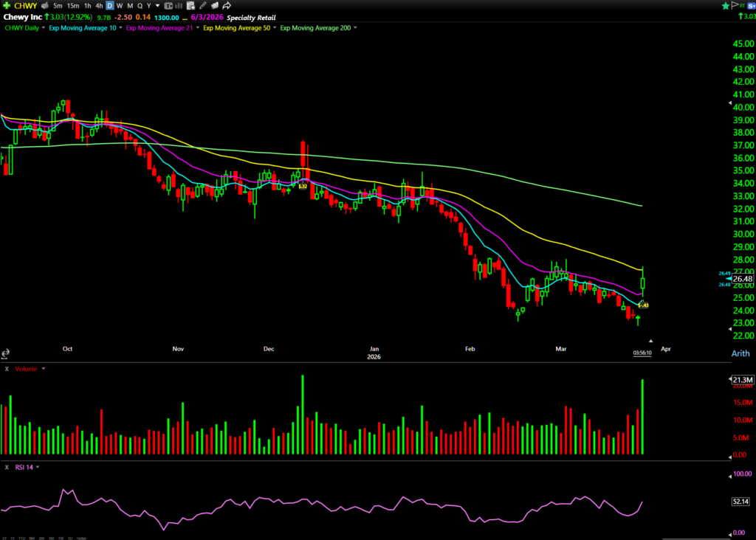Switch to the 5m timeframe

click(x=58, y=6)
